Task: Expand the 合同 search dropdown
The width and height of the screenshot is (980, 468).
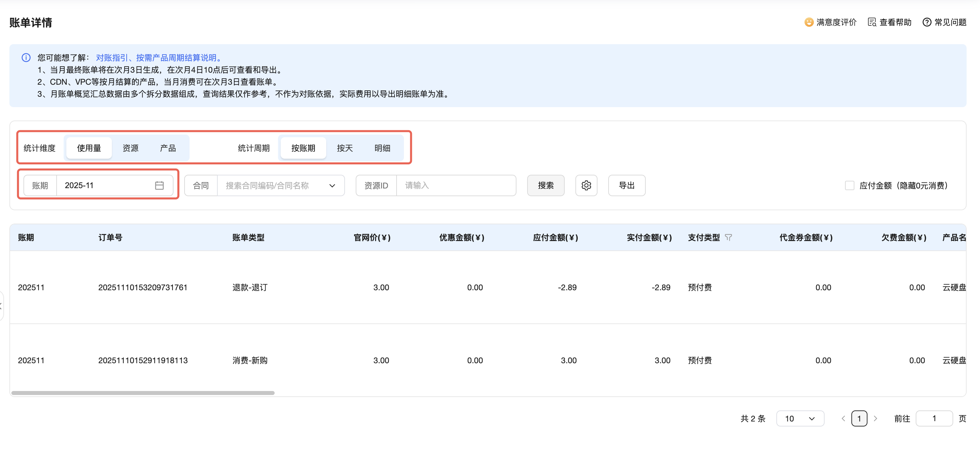Action: pos(332,185)
